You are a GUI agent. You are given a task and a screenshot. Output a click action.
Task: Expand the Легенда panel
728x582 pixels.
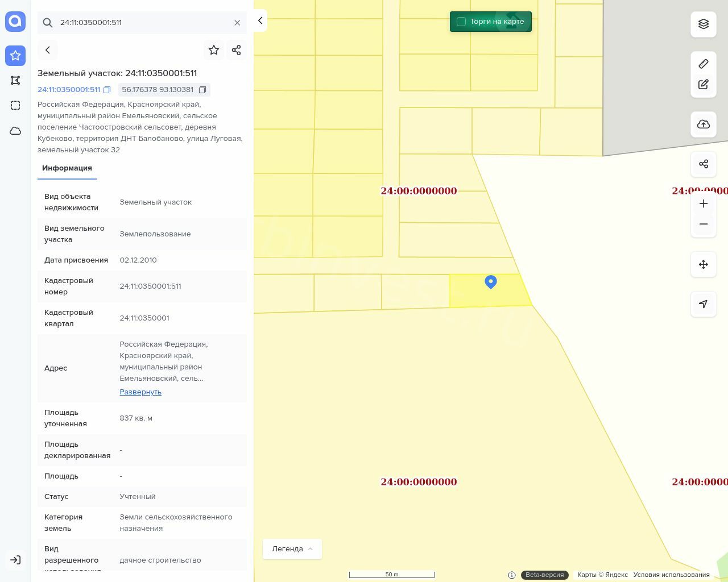point(292,549)
